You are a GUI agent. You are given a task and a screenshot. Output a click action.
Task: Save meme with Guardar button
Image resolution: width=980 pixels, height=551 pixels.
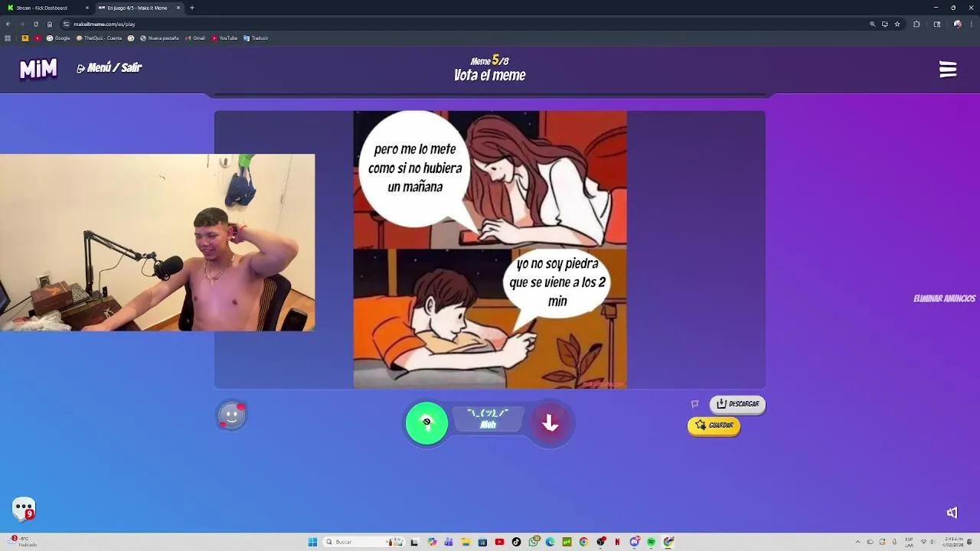click(x=714, y=425)
